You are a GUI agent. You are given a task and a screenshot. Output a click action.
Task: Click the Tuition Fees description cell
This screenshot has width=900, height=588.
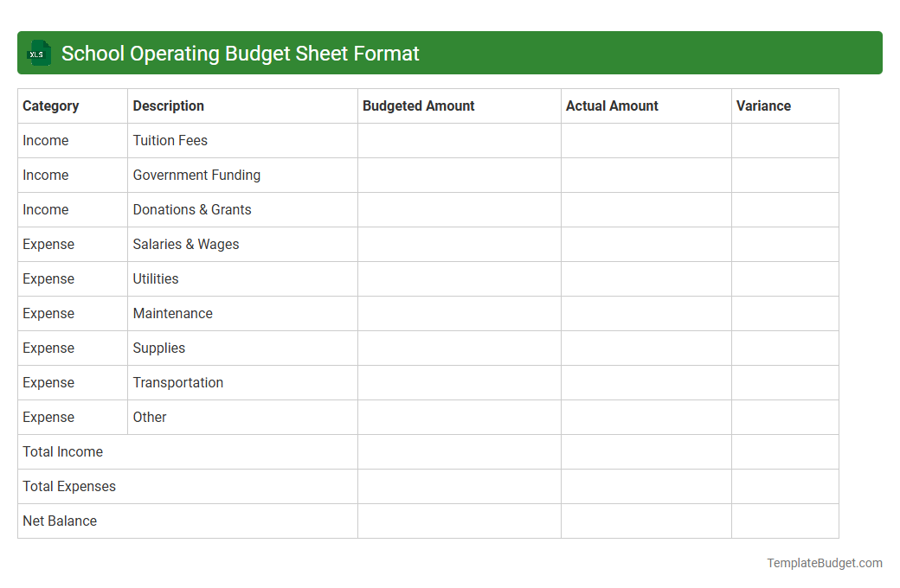click(x=170, y=140)
